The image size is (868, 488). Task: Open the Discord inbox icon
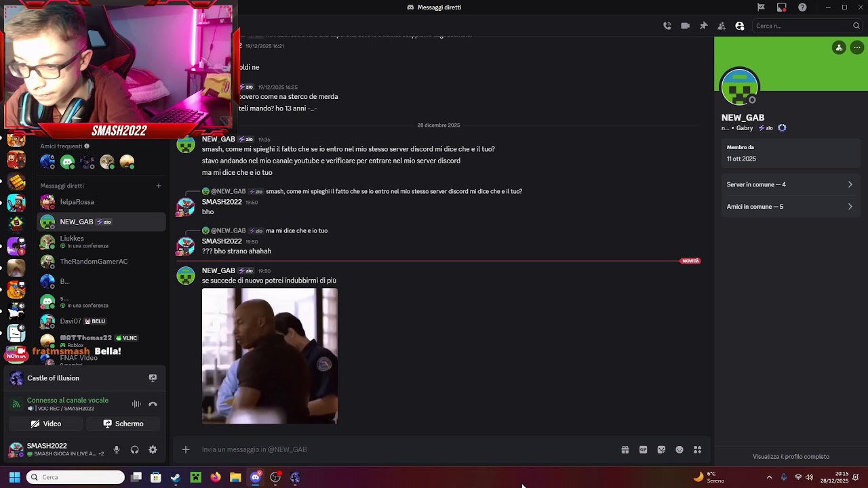(x=782, y=7)
